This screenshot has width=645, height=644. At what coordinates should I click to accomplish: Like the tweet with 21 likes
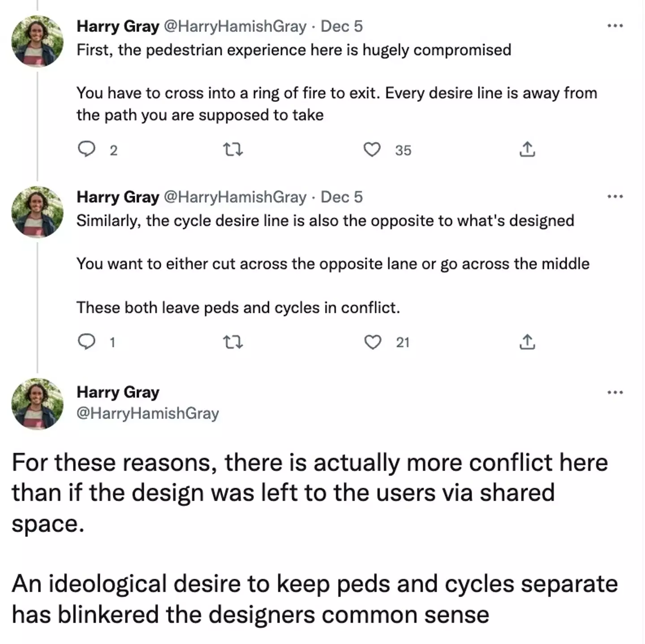(x=372, y=343)
